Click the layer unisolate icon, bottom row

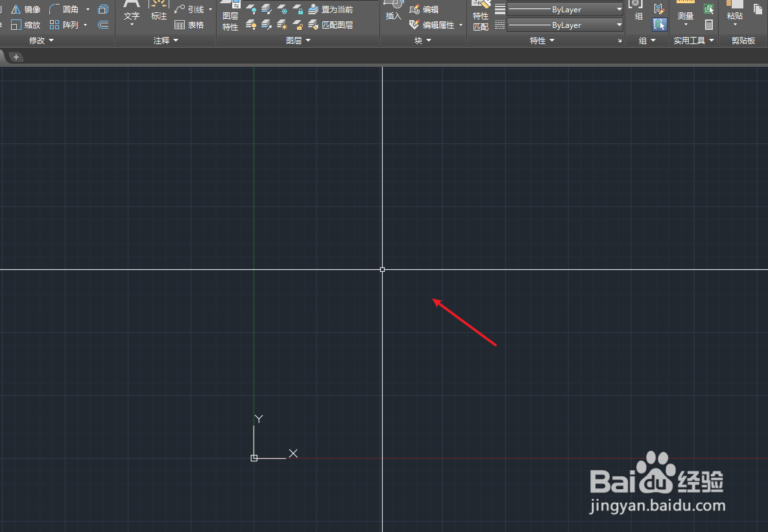tap(267, 25)
